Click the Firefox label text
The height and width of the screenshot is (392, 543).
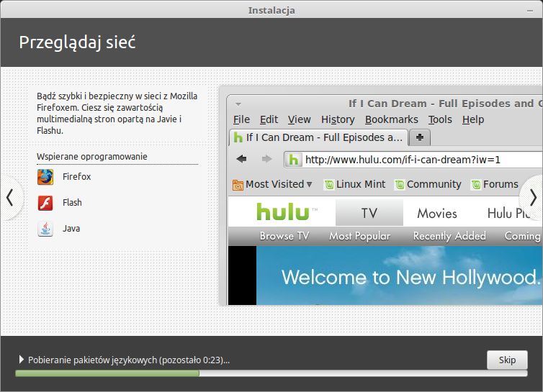tap(76, 177)
